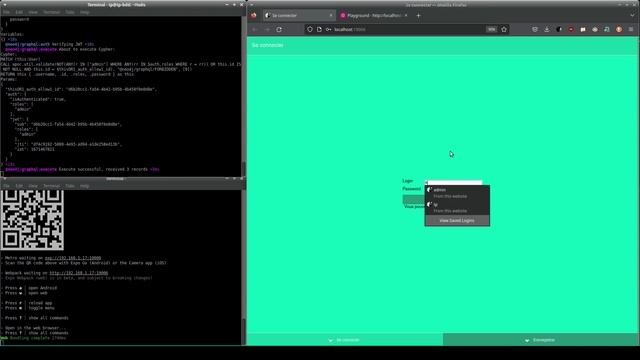Open the Help menu in the top terminal
This screenshot has height=360, width=640.
pyautogui.click(x=84, y=12)
